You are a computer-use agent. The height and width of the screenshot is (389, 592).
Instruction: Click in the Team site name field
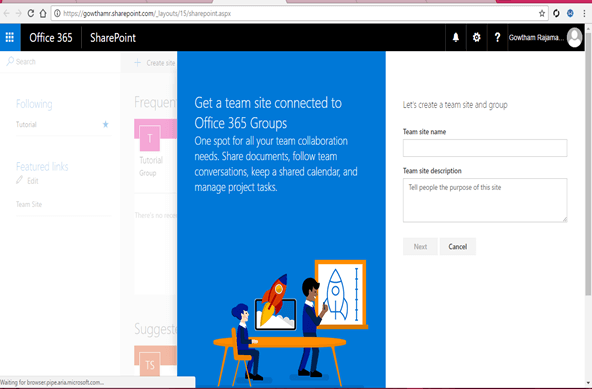(x=485, y=148)
